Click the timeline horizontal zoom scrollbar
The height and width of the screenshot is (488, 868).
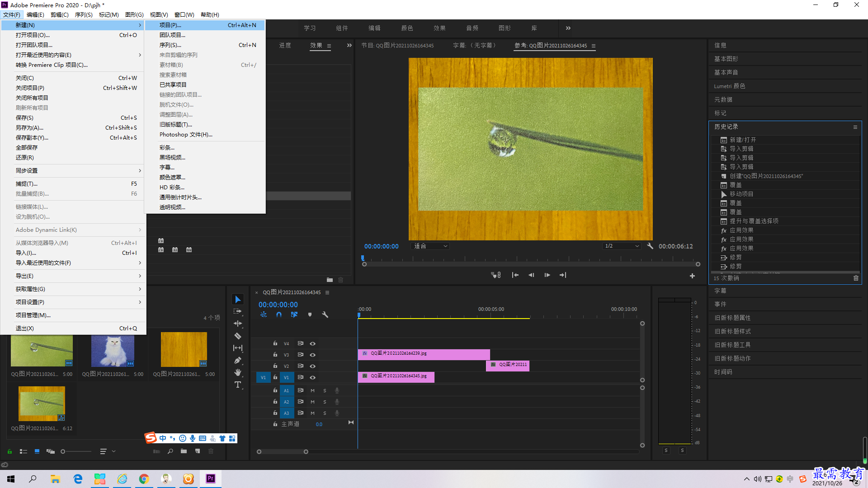[283, 452]
